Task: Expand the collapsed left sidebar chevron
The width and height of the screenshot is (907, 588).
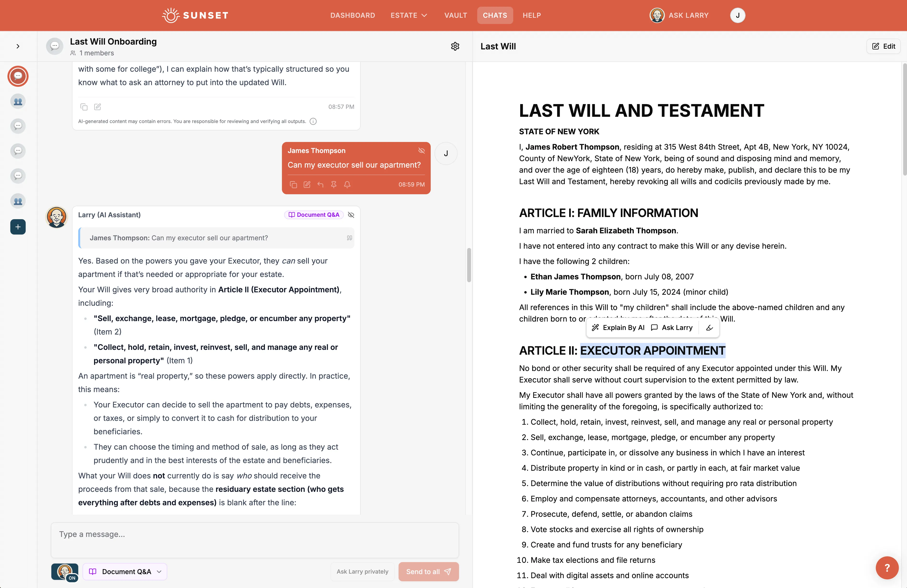Action: (18, 46)
